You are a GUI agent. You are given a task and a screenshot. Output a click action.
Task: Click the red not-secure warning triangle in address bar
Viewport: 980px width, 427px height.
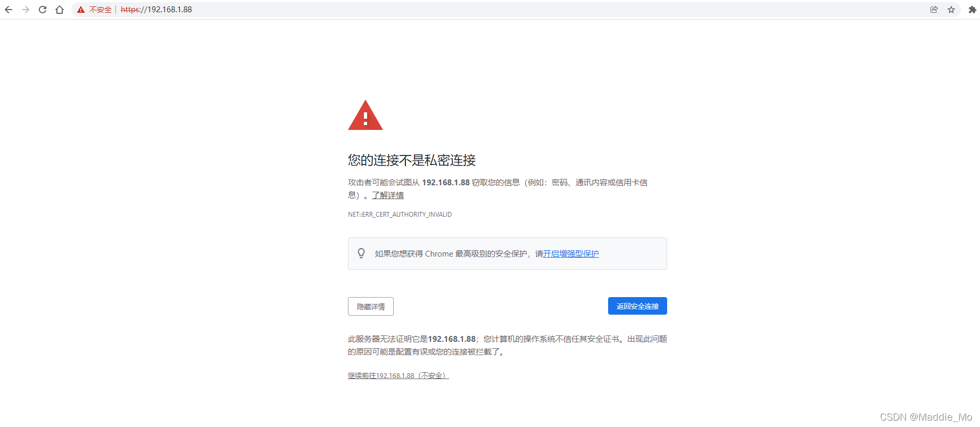[81, 10]
